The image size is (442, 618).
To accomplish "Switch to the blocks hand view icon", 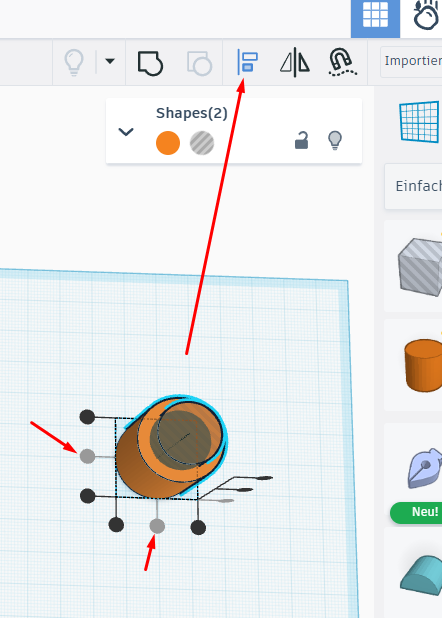I will click(426, 17).
